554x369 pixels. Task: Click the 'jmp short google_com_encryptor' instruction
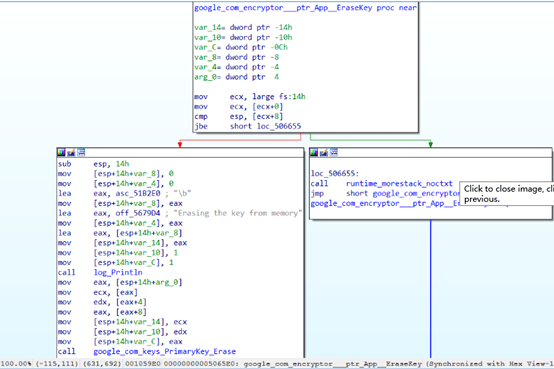(x=385, y=193)
